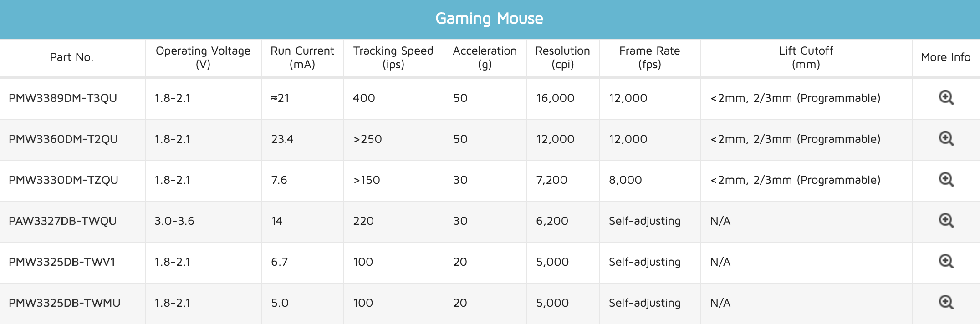Click magnifier icon in PMW3360DM-T2QU row

coord(946,139)
